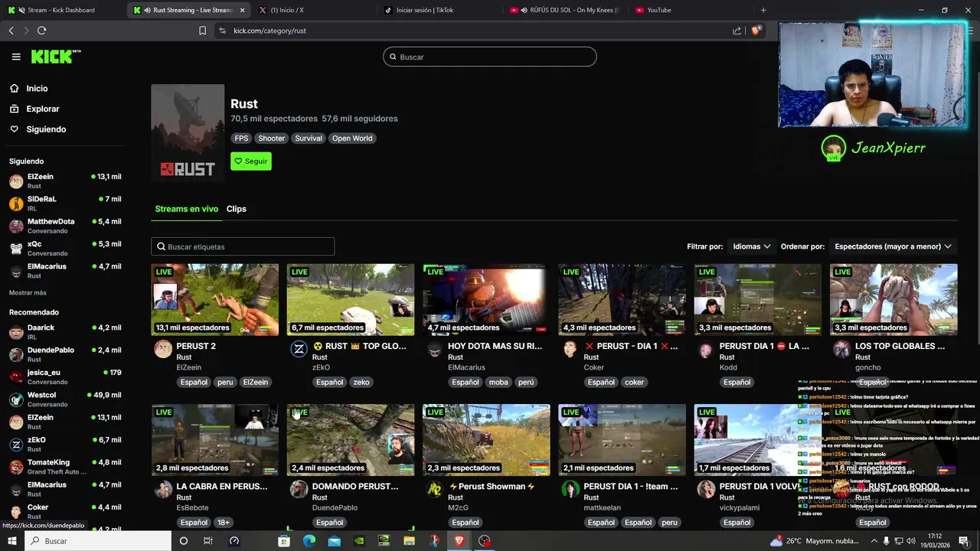Open the Windows Start menu

[x=11, y=541]
